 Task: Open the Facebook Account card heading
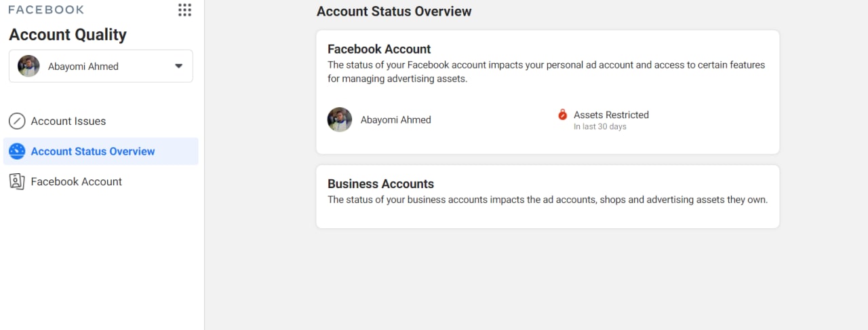pyautogui.click(x=379, y=49)
